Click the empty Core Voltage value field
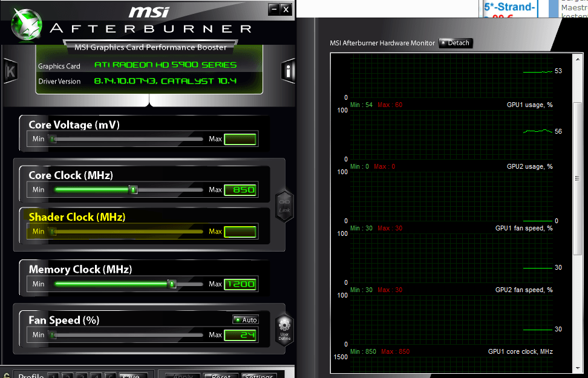Image resolution: width=588 pixels, height=378 pixels. [240, 140]
